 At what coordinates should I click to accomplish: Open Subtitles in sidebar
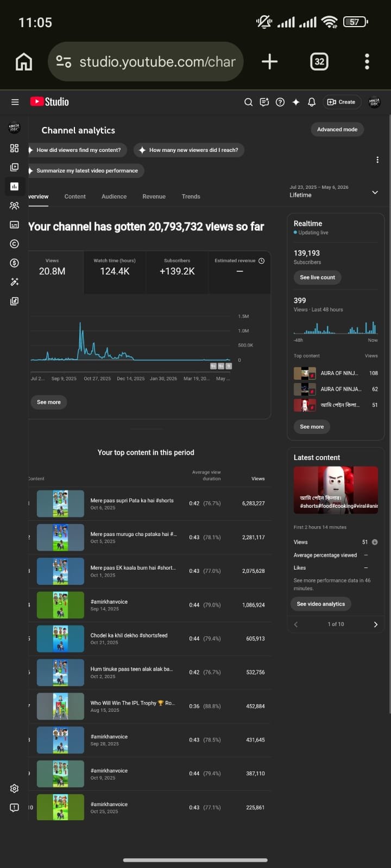[x=15, y=225]
